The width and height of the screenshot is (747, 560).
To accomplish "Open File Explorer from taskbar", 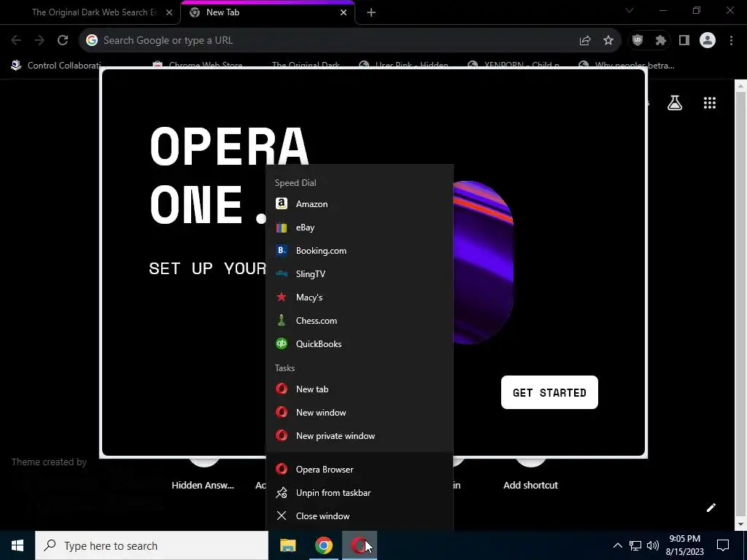I will (x=287, y=545).
